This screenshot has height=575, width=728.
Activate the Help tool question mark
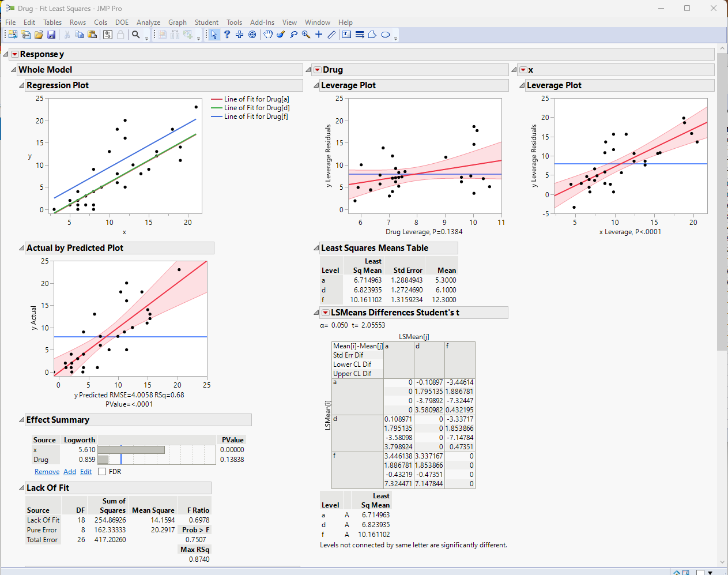click(x=227, y=35)
